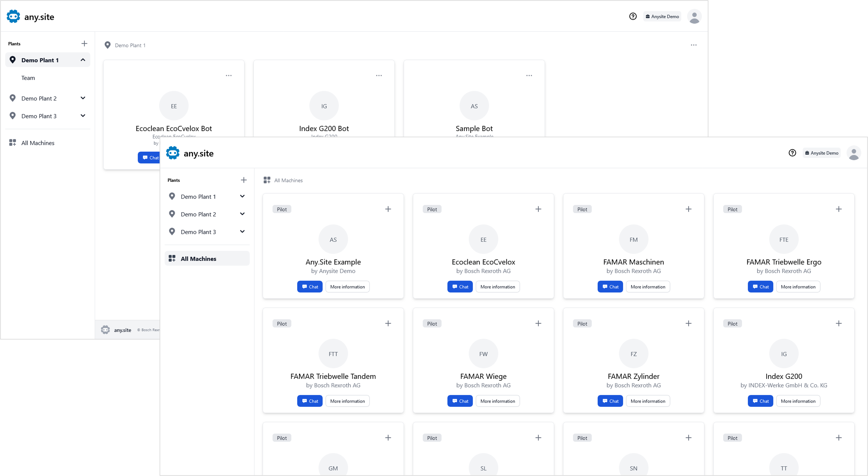The width and height of the screenshot is (868, 476).
Task: Collapse the Demo Plant 1 section
Action: tap(82, 60)
